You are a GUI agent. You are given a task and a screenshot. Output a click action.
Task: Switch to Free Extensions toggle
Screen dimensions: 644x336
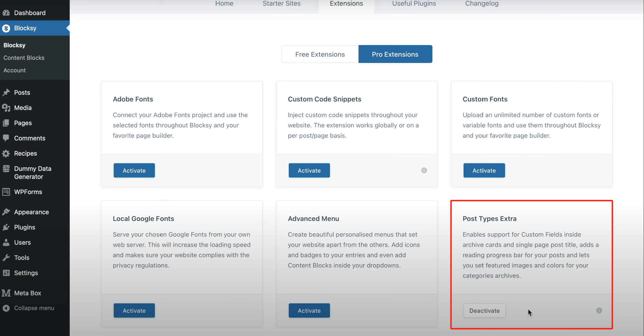[320, 54]
